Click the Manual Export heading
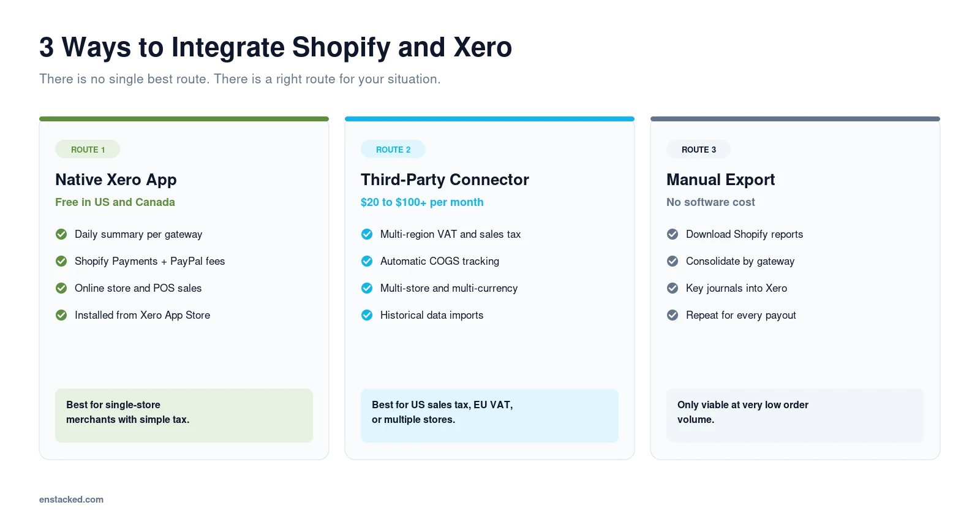Viewport: 980px width, 521px height. coord(720,180)
